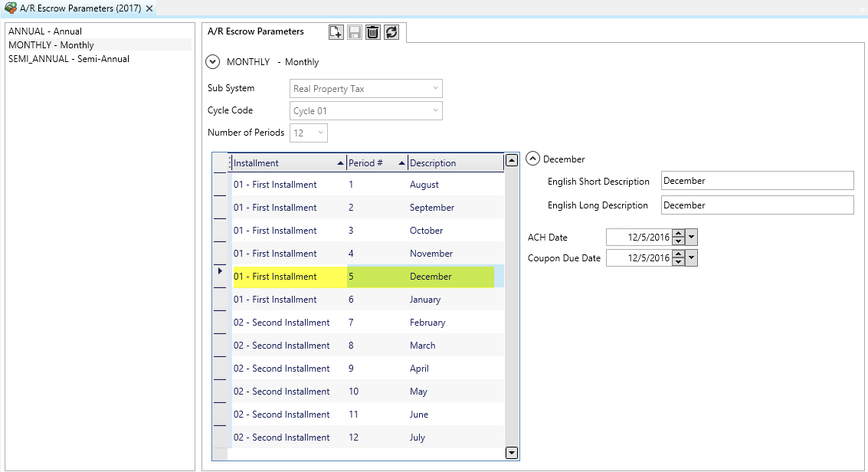Screen dimensions: 868x472
Task: Close the A/R Escrow Parameters tab
Action: coord(149,8)
